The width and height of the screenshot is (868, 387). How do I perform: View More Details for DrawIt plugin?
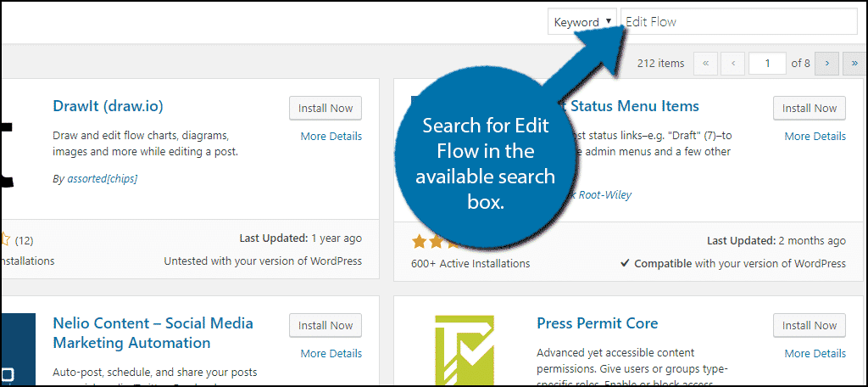[331, 136]
